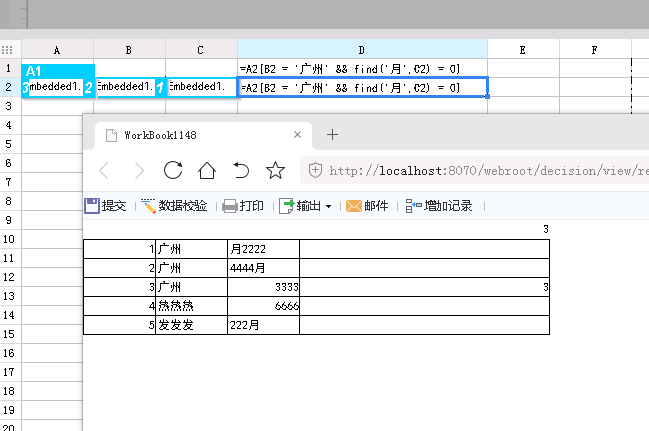Click preview index cell showing 4

[x=119, y=306]
